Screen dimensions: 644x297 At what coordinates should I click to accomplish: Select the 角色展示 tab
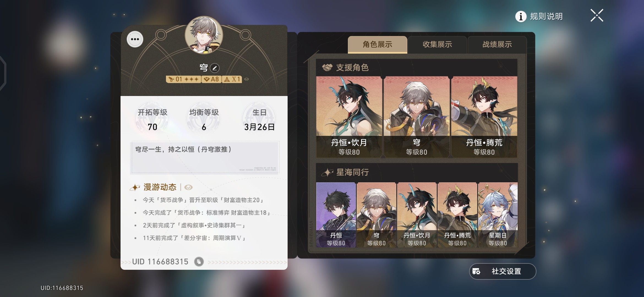pyautogui.click(x=377, y=45)
